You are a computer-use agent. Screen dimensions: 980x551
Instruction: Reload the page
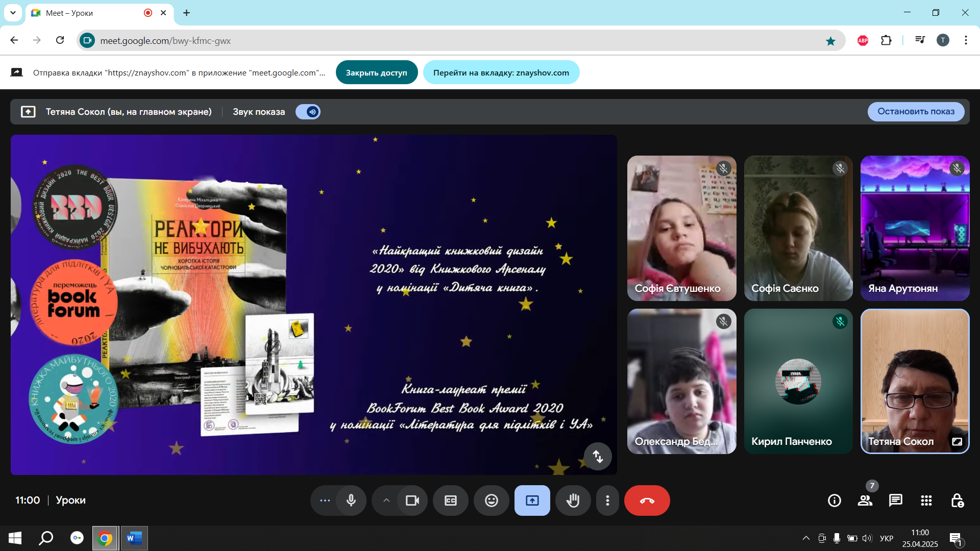tap(60, 40)
